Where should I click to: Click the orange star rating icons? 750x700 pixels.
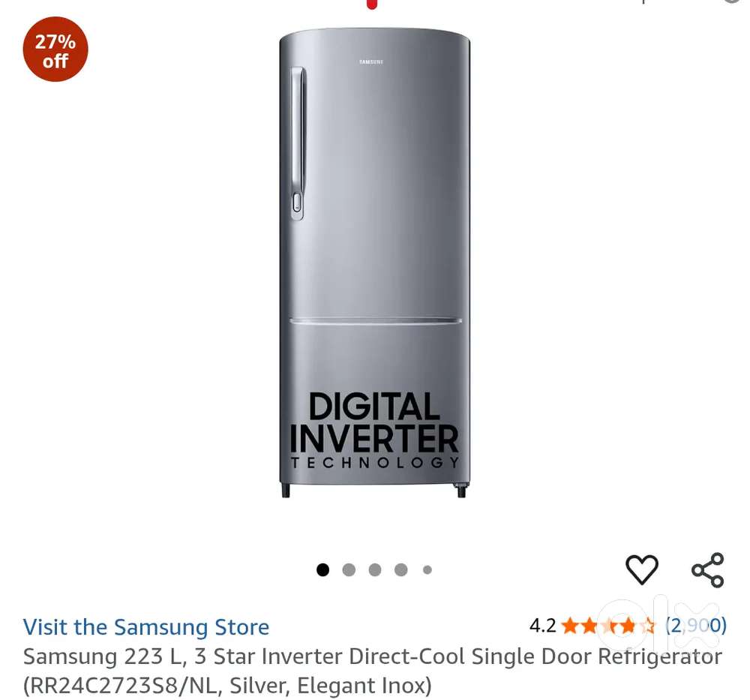(x=608, y=626)
